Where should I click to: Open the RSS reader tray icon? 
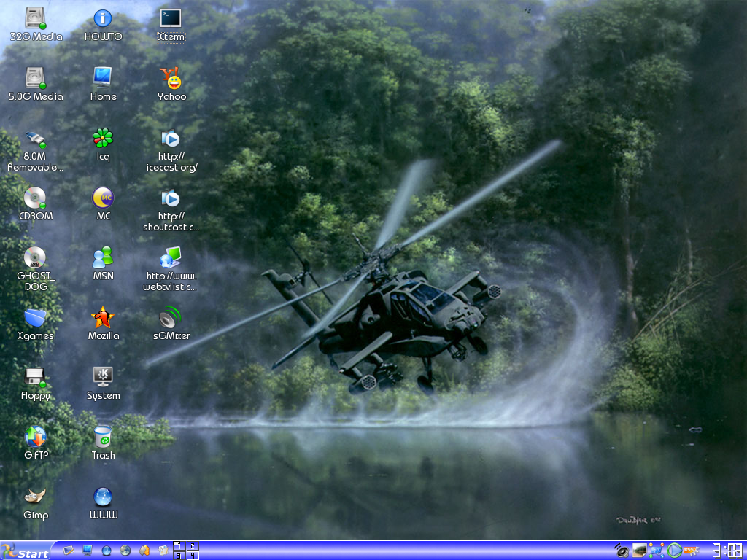point(689,549)
